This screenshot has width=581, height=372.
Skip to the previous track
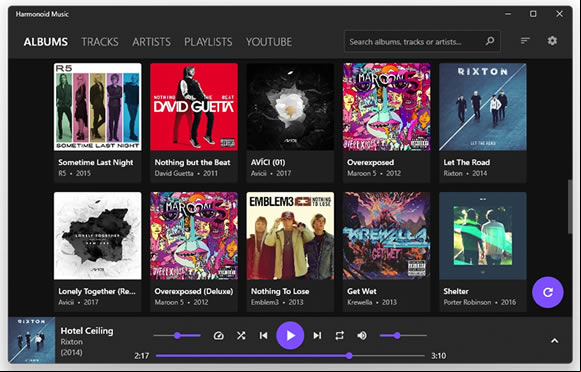[263, 336]
